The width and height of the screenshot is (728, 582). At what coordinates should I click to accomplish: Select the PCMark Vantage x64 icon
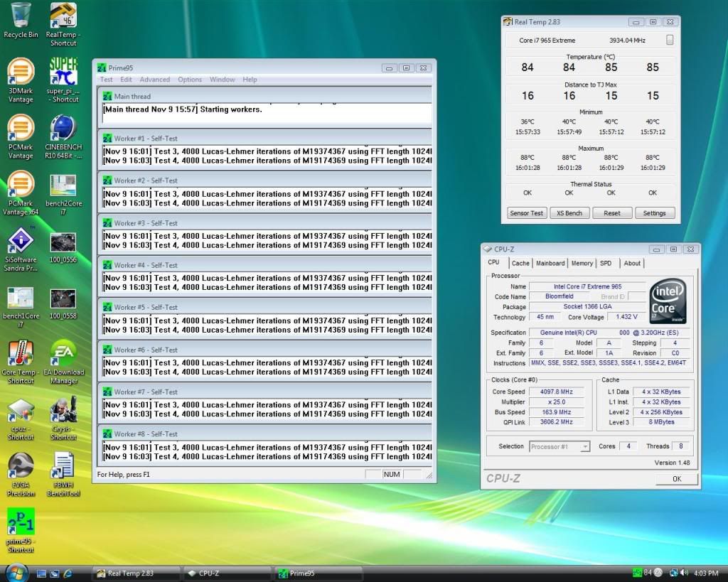[x=21, y=193]
